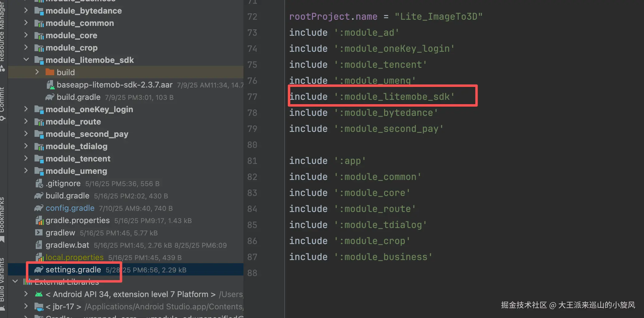Click the config.gradle elephant icon
This screenshot has height=318, width=644.
[x=39, y=208]
